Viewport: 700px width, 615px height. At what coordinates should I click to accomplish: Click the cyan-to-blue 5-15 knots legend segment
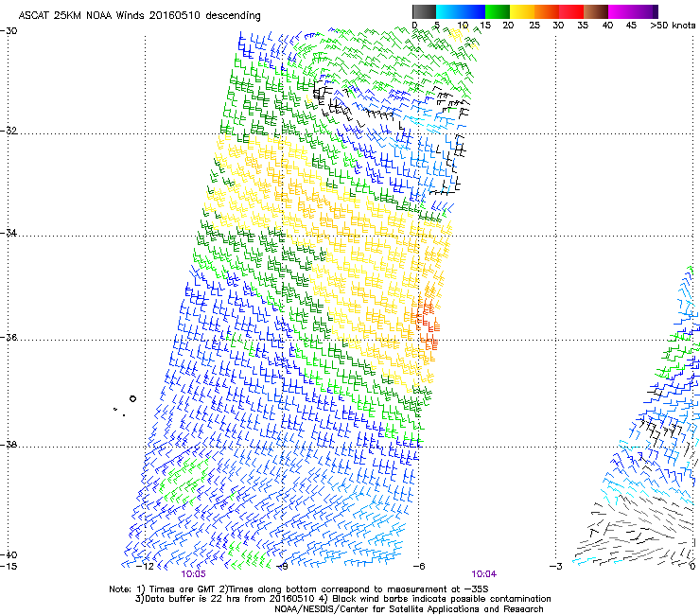click(461, 11)
